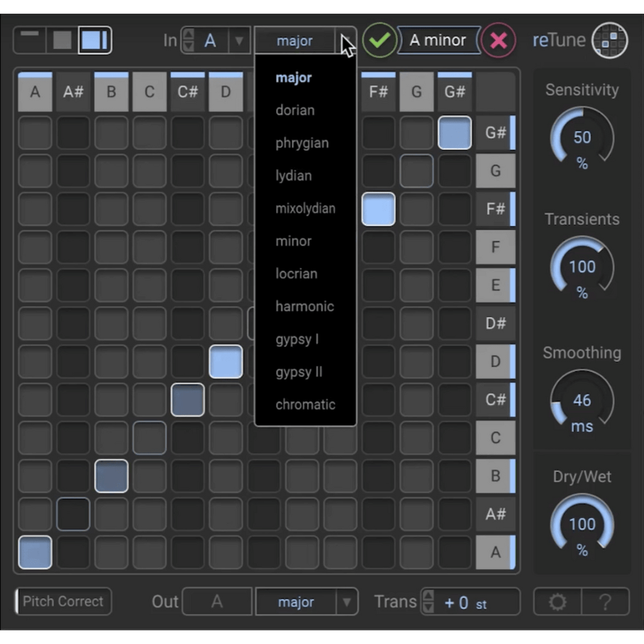Toggle the Pitch Correct button
The height and width of the screenshot is (644, 644).
click(x=64, y=601)
